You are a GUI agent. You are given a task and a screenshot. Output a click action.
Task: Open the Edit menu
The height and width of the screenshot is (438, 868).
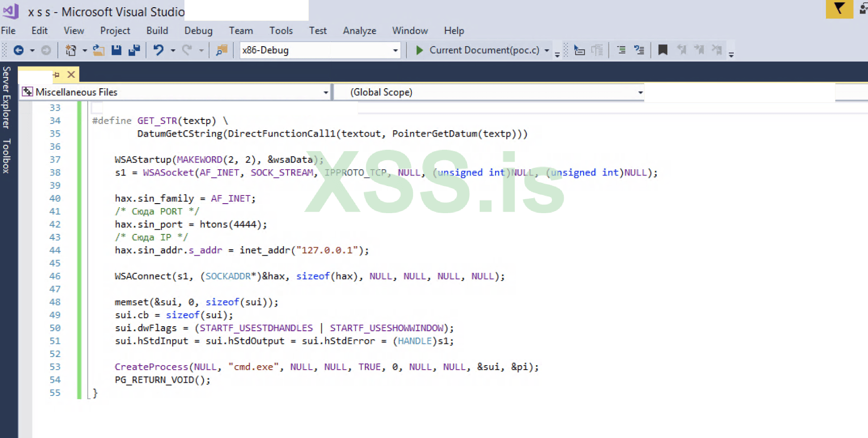(x=39, y=30)
